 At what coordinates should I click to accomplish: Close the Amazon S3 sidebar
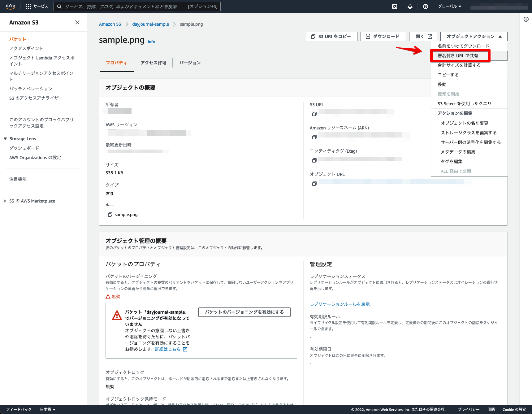(x=77, y=22)
